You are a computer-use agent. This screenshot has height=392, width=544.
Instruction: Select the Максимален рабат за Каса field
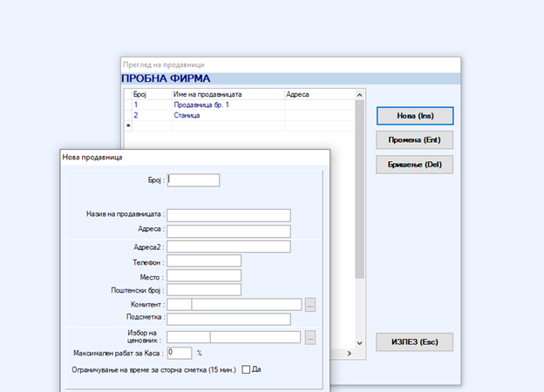[179, 353]
